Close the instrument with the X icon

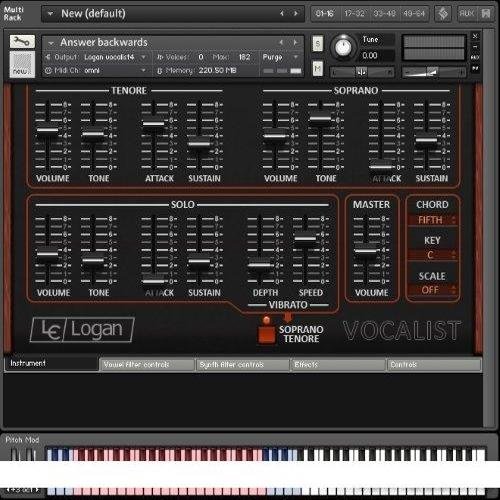coord(475,36)
